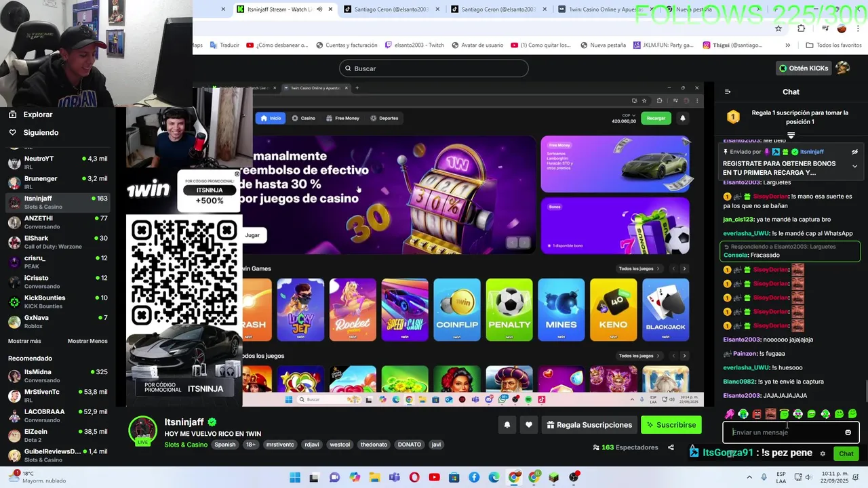Screen dimensions: 868x488
Task: Click the Spanish tag under the stream title
Action: (225, 445)
